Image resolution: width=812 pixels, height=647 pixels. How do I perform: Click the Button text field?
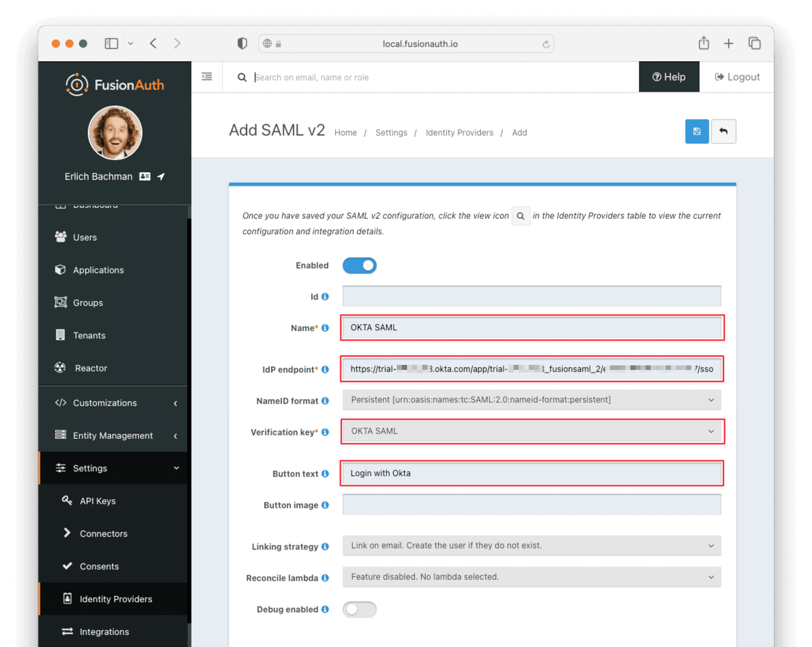pyautogui.click(x=531, y=473)
